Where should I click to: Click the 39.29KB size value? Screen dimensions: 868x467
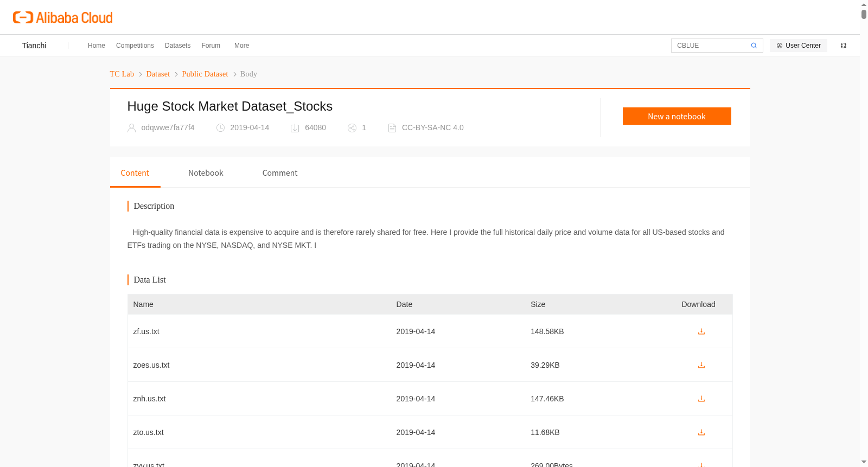click(545, 365)
